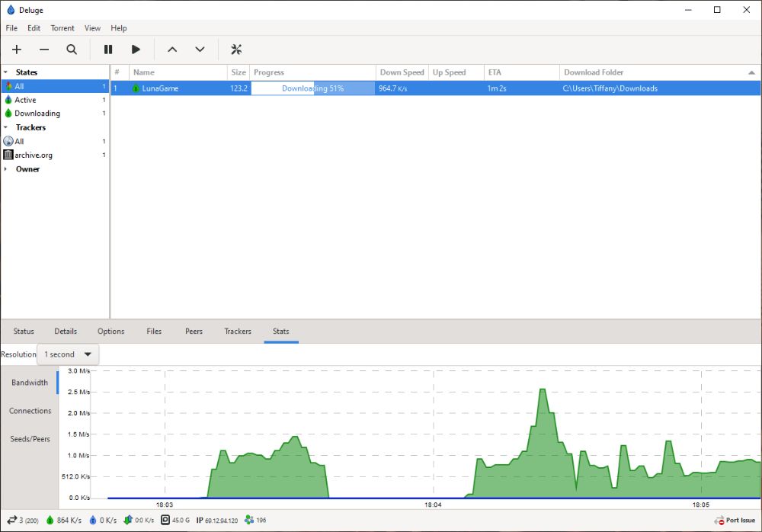Click the 0 K/s upload speed indicator
Image resolution: width=762 pixels, height=532 pixels.
click(x=103, y=521)
